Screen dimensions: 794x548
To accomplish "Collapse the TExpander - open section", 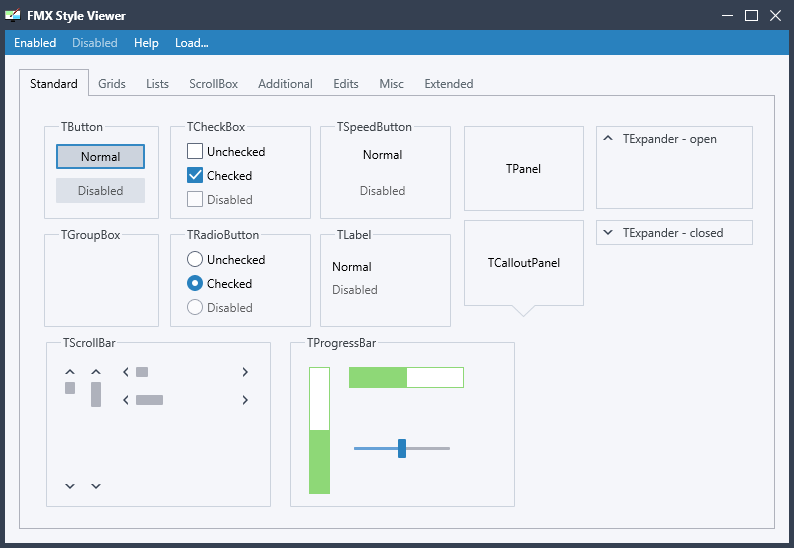I will tap(608, 138).
